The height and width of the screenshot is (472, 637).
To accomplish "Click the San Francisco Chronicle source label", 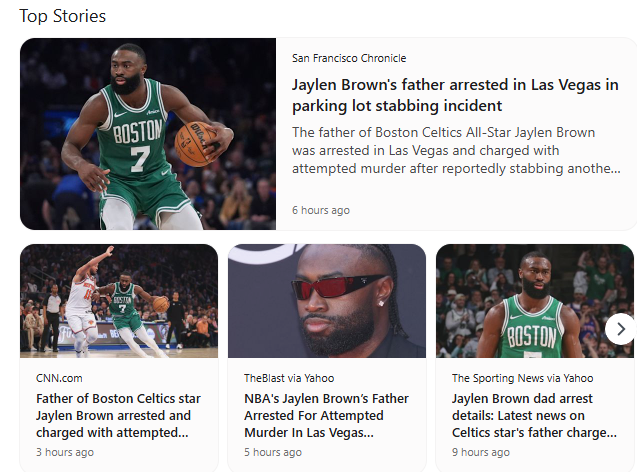I will click(349, 58).
